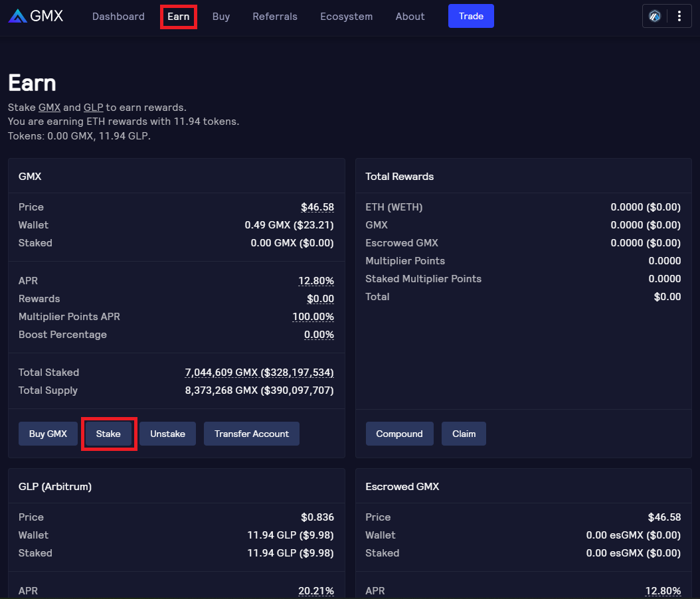
Task: Click the Buy GMX button
Action: [x=48, y=434]
